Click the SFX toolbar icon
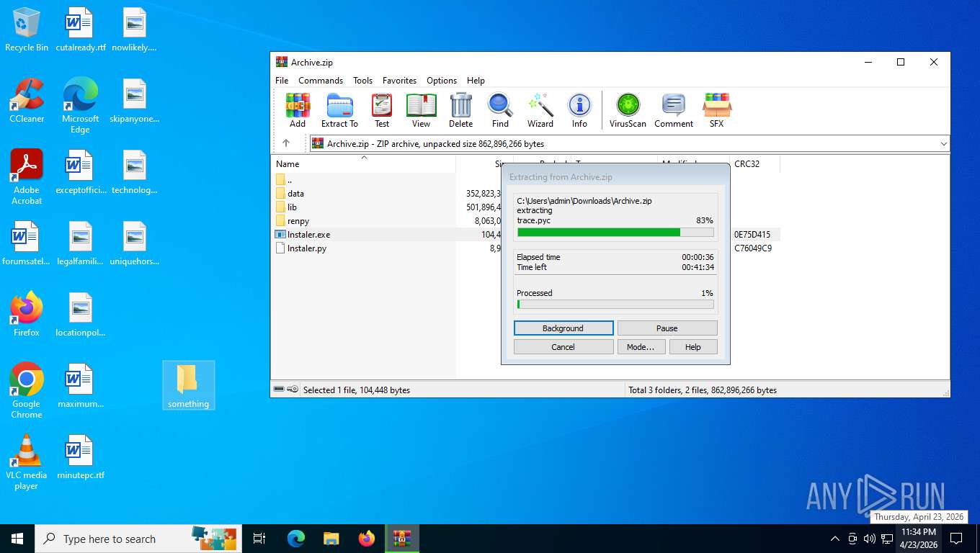 (716, 110)
